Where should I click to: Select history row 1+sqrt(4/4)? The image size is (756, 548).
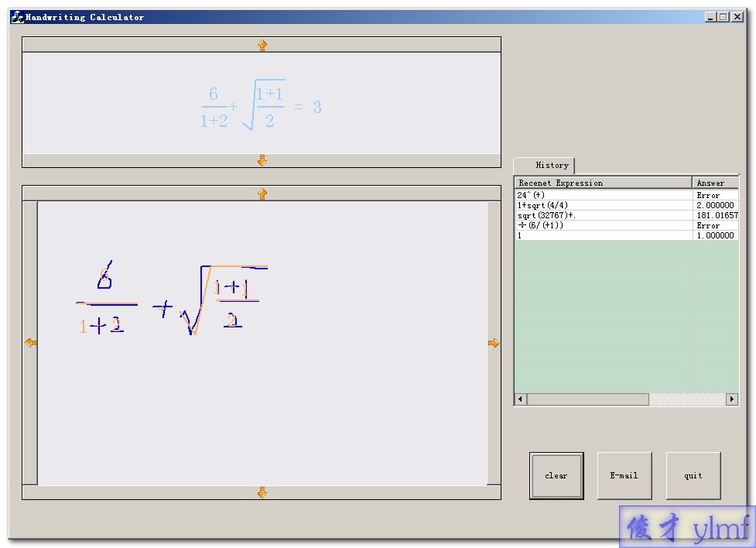point(627,205)
